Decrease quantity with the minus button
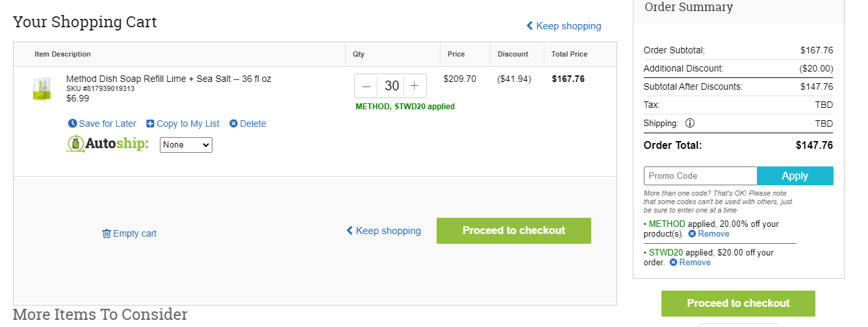Image resolution: width=868 pixels, height=327 pixels. 366,86
